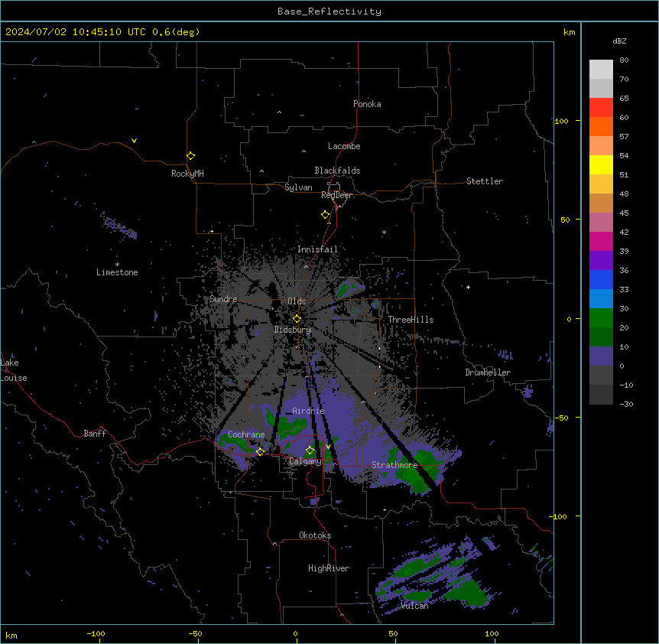Screen dimensions: 659x644
Task: Pick the slate blue 0-10 dBZ legend swatch
Action: point(601,356)
